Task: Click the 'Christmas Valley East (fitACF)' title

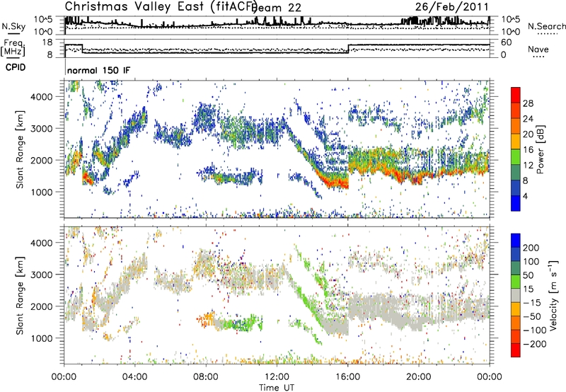Action: [x=161, y=6]
